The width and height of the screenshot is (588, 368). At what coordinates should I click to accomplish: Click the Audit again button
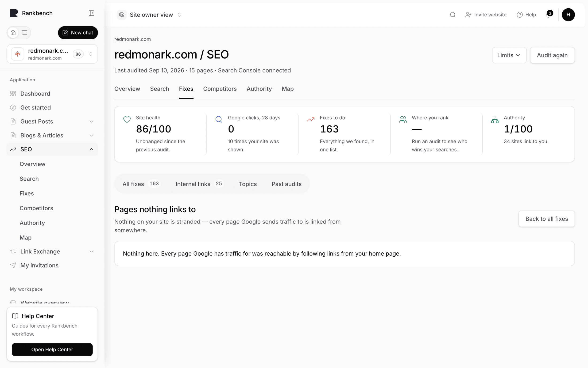[552, 55]
